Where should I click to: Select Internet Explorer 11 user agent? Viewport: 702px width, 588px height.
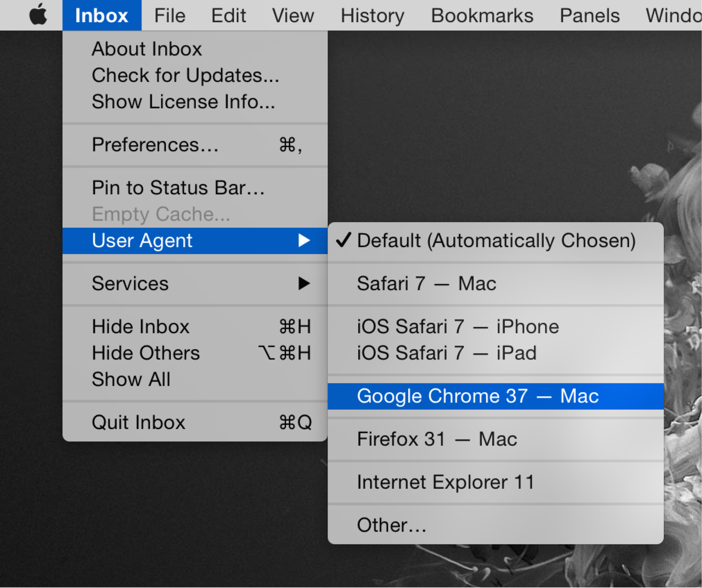coord(445,482)
